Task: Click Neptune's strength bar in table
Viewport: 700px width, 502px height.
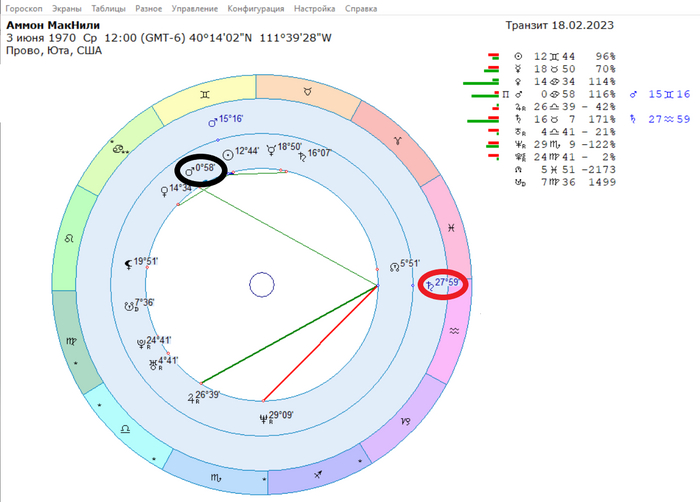Action: (492, 144)
